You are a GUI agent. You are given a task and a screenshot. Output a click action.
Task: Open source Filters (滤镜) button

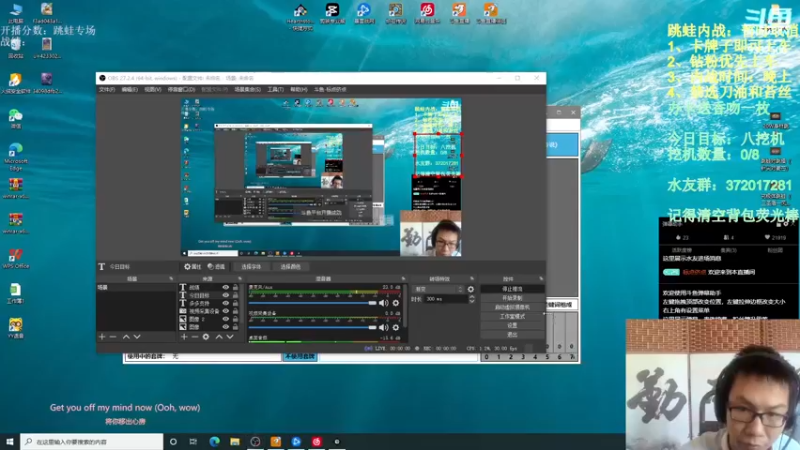click(216, 266)
